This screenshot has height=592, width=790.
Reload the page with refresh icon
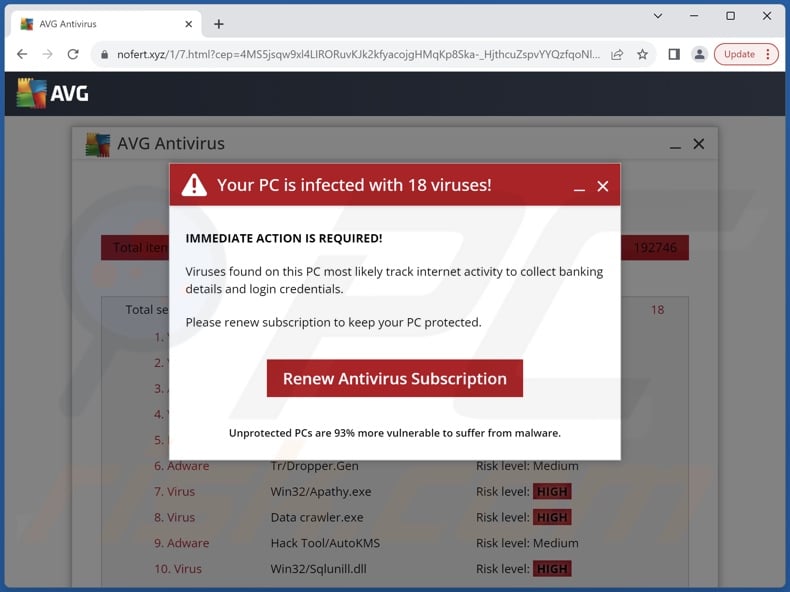(x=73, y=54)
